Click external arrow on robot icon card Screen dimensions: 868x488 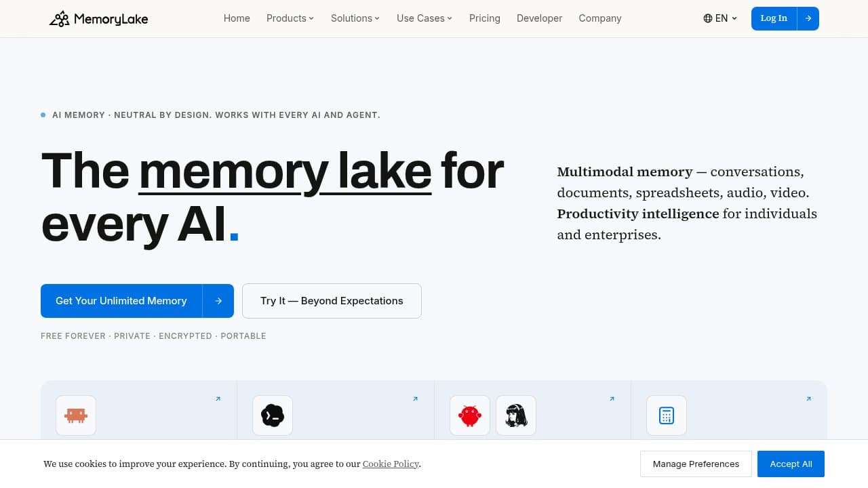point(218,399)
